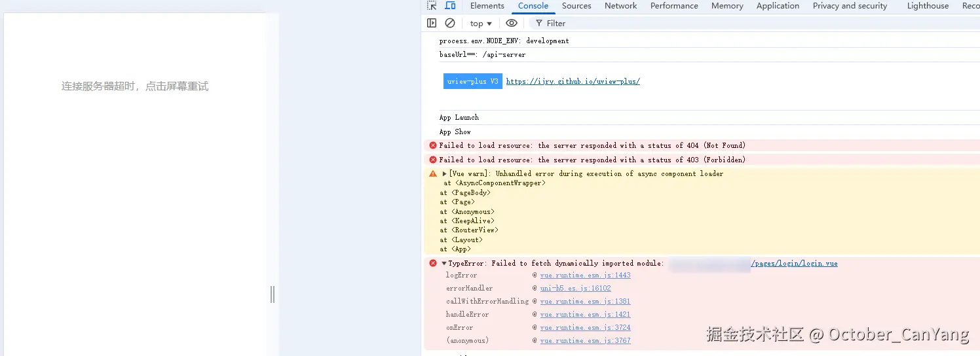980x356 pixels.
Task: Click the Vue warn warning triangle icon
Action: coord(433,174)
